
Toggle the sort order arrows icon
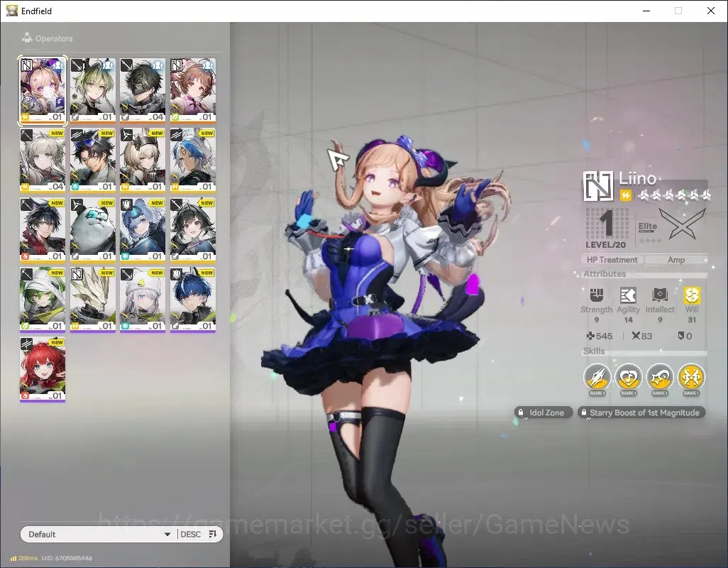(213, 534)
